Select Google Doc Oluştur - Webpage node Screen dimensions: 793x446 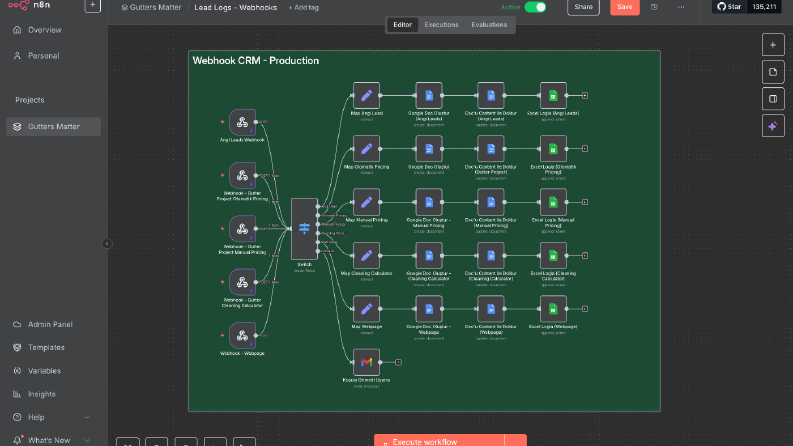[x=428, y=309]
